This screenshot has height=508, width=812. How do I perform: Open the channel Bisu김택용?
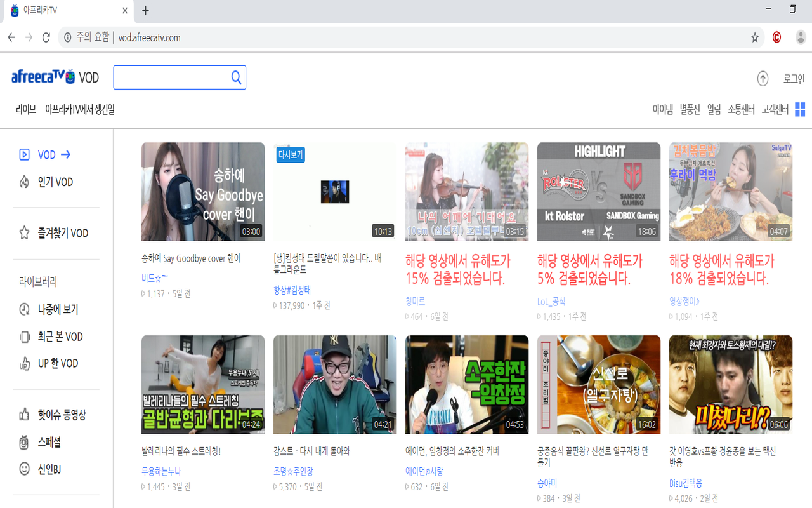tap(686, 483)
